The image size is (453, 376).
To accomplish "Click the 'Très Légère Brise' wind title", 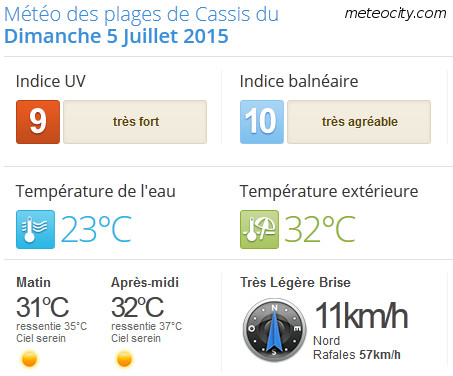I will (x=295, y=283).
